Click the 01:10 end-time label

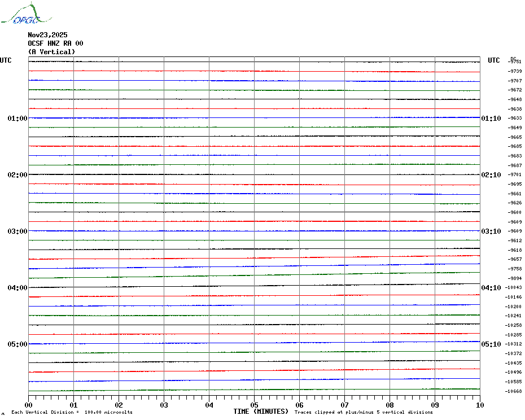(x=491, y=118)
